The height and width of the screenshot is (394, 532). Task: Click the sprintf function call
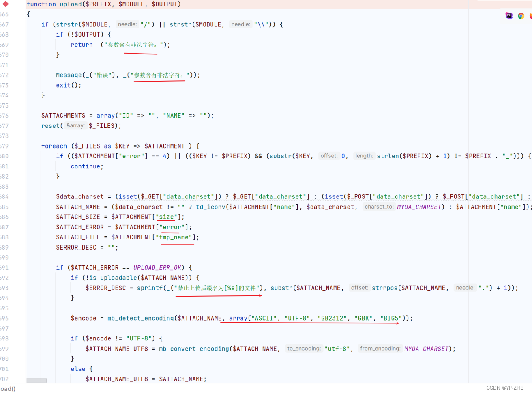tap(150, 288)
